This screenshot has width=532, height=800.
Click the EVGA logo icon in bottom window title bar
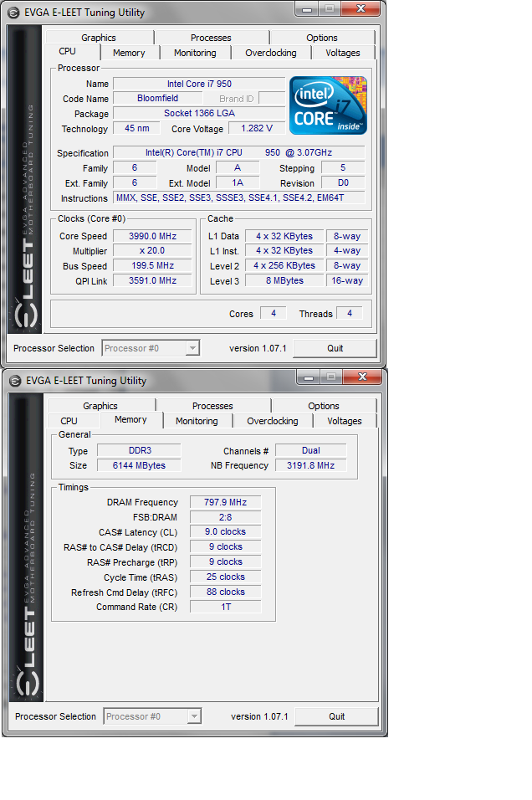pos(15,381)
